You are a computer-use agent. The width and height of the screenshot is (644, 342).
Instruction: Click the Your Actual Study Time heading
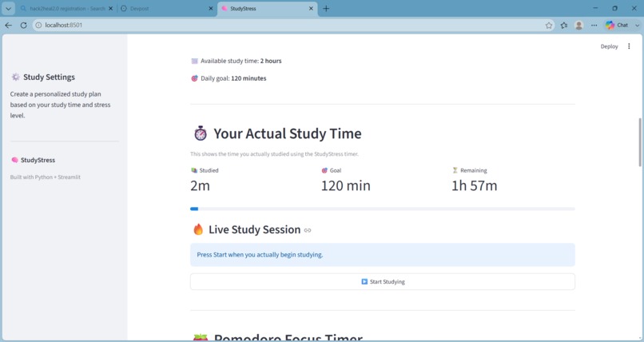click(288, 134)
